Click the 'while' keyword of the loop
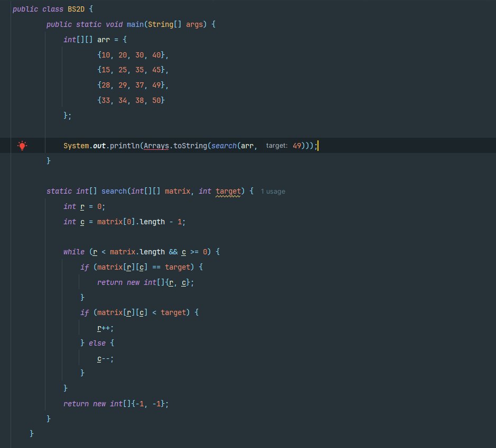This screenshot has width=496, height=448. click(x=74, y=252)
